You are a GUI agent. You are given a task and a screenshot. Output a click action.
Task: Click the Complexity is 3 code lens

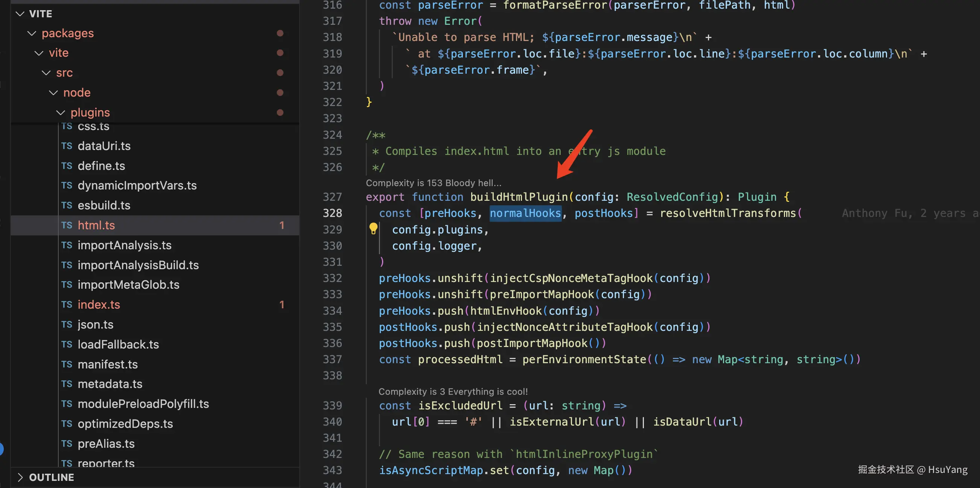coord(453,391)
